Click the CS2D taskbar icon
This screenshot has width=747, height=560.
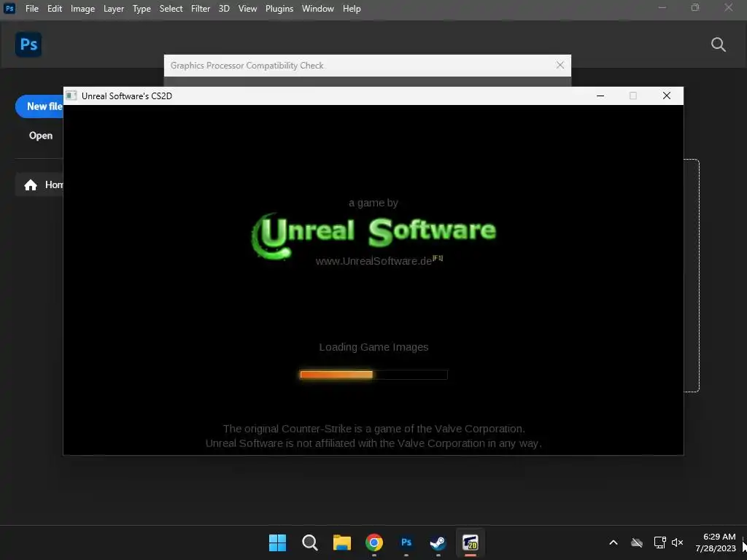click(x=471, y=542)
